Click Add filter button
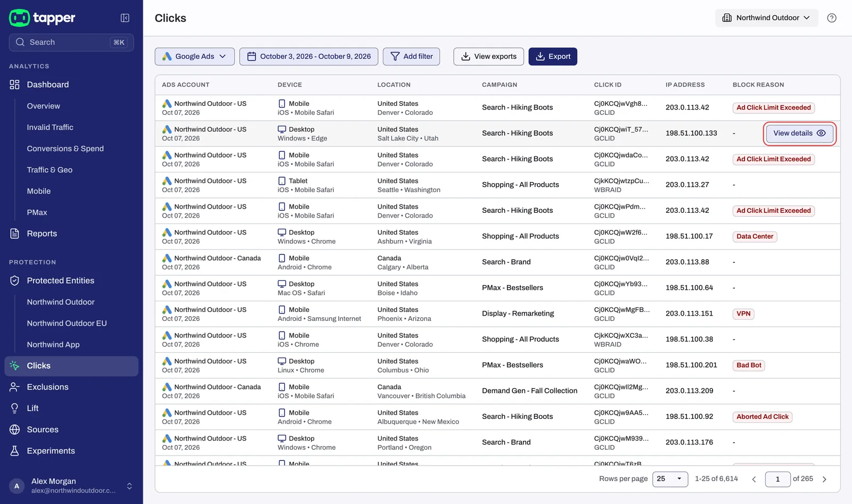 pyautogui.click(x=411, y=56)
